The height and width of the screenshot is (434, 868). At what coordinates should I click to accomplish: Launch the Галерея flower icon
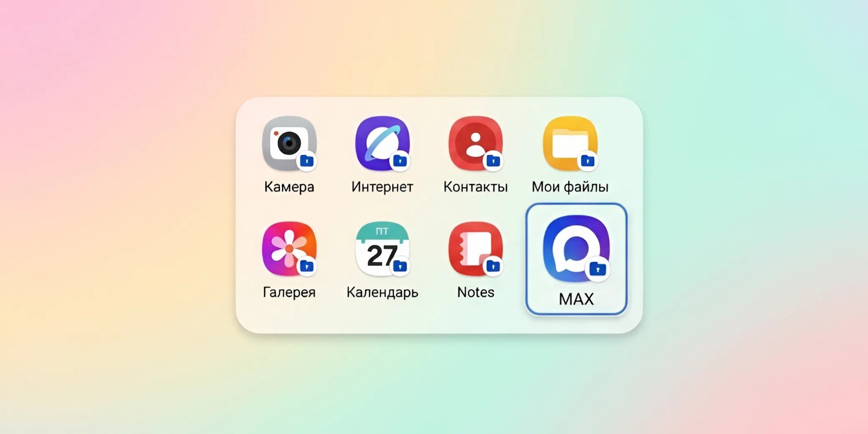[289, 248]
